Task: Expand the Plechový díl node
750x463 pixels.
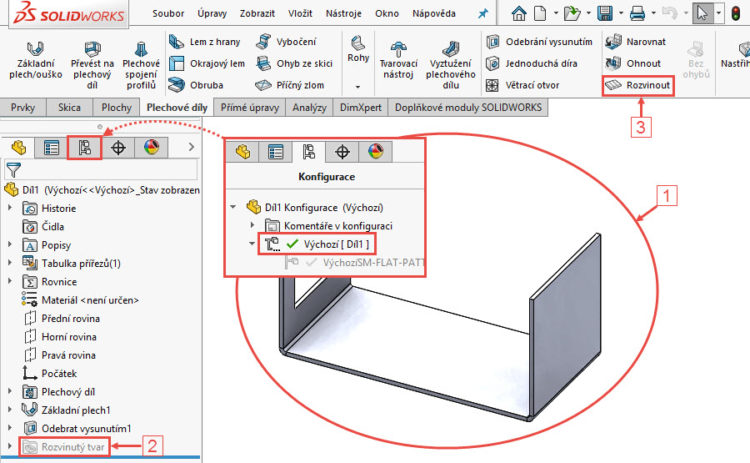Action: tap(10, 391)
